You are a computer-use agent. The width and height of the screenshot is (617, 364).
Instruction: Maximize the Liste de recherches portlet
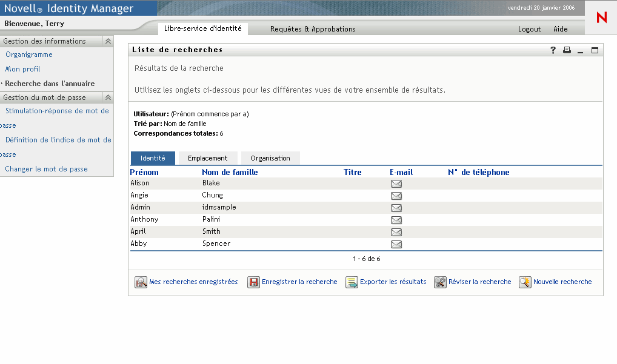coord(595,50)
